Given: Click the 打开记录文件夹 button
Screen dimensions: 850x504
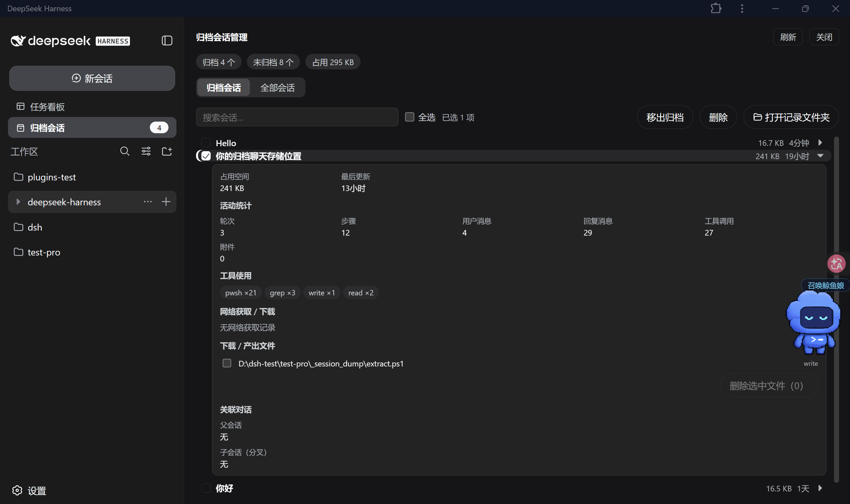Looking at the screenshot, I should pyautogui.click(x=791, y=117).
